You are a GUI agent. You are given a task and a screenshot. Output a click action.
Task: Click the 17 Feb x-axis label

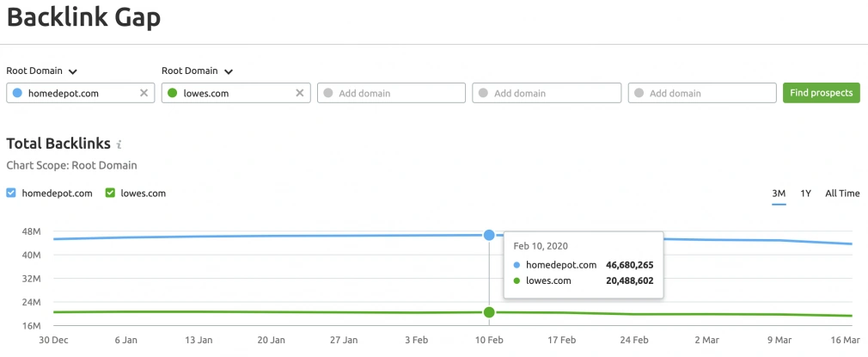[x=561, y=339]
